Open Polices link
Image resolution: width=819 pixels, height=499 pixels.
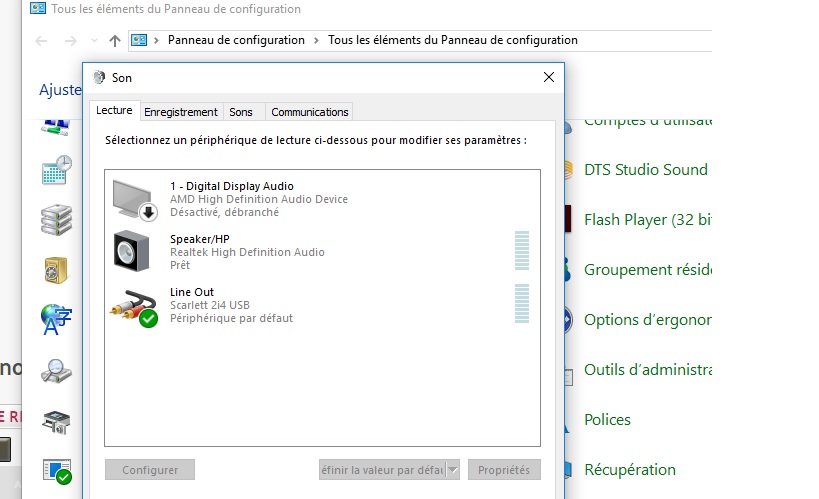[x=607, y=420]
